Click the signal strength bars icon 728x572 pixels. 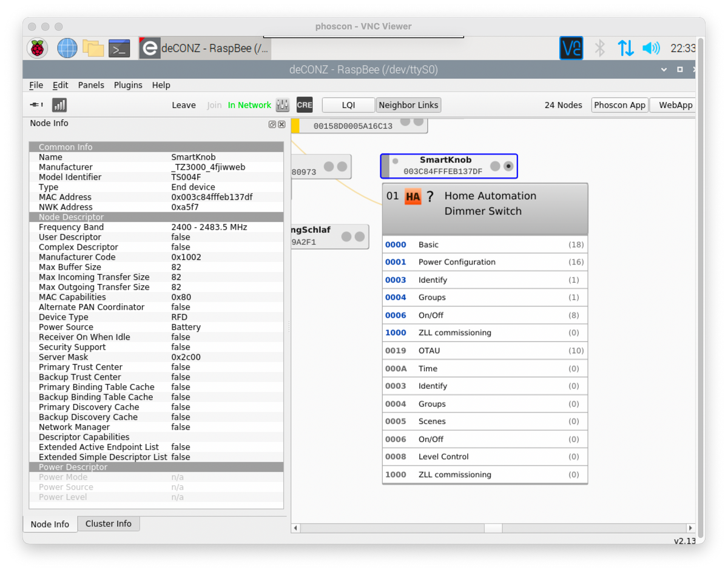(x=59, y=105)
